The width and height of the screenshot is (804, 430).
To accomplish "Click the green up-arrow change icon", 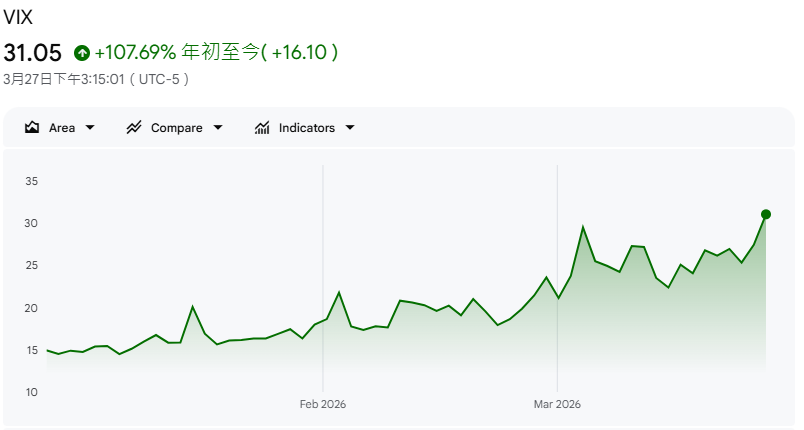I will tap(82, 53).
